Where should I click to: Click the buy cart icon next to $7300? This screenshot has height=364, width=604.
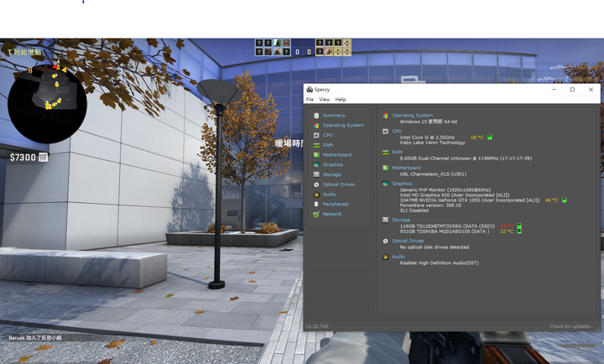pyautogui.click(x=43, y=157)
